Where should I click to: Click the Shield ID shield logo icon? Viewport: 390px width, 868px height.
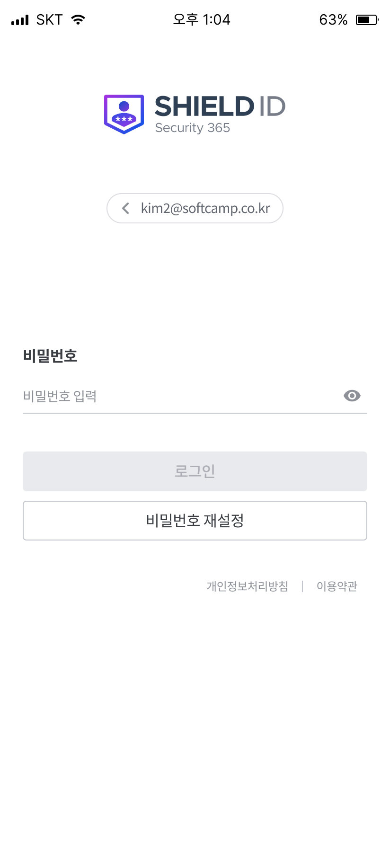coord(124,114)
